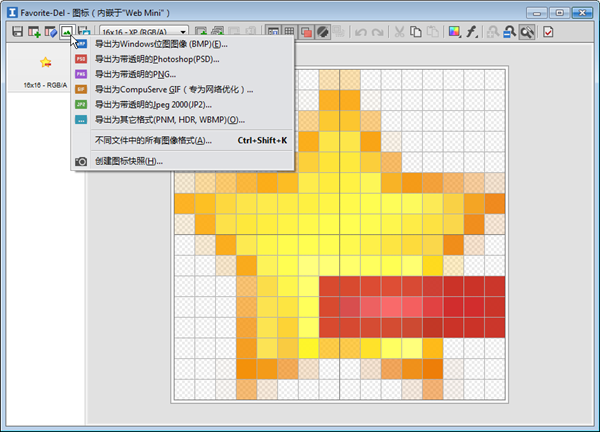Toggle the pixel grid display button
The width and height of the screenshot is (600, 432).
[290, 32]
